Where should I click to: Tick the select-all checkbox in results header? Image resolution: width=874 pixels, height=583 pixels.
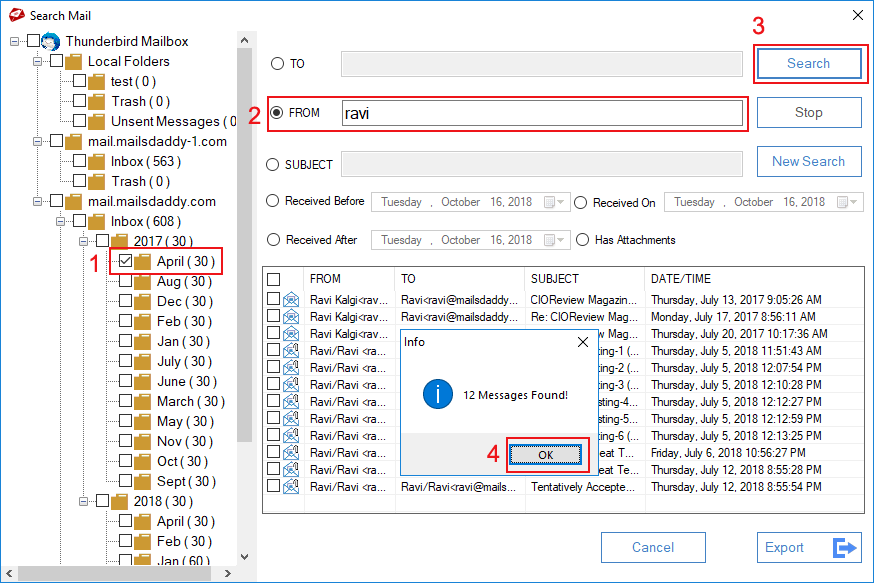[274, 279]
